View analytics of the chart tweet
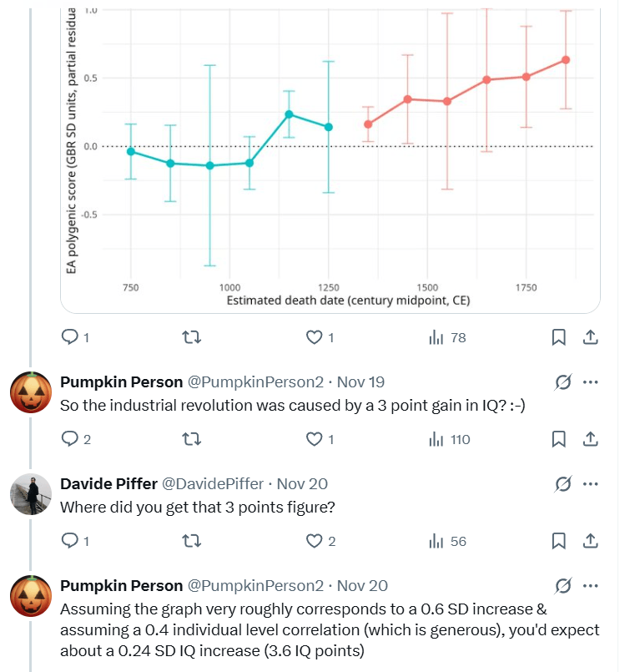Viewport: 630px width, 672px height. 436,337
